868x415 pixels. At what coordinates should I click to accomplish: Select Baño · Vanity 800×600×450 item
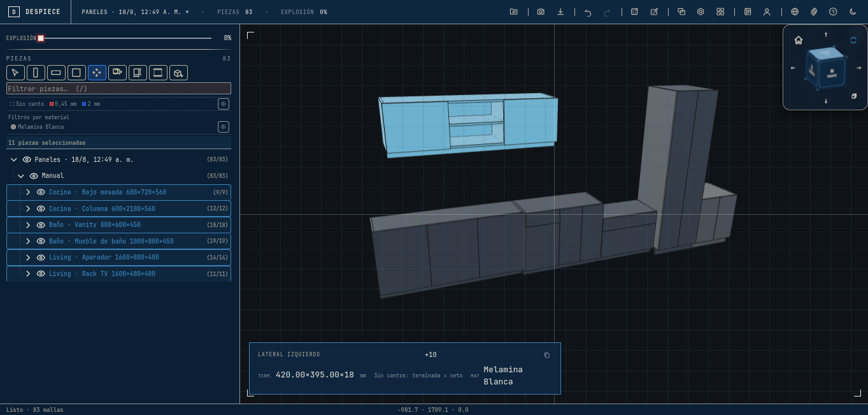pyautogui.click(x=118, y=225)
